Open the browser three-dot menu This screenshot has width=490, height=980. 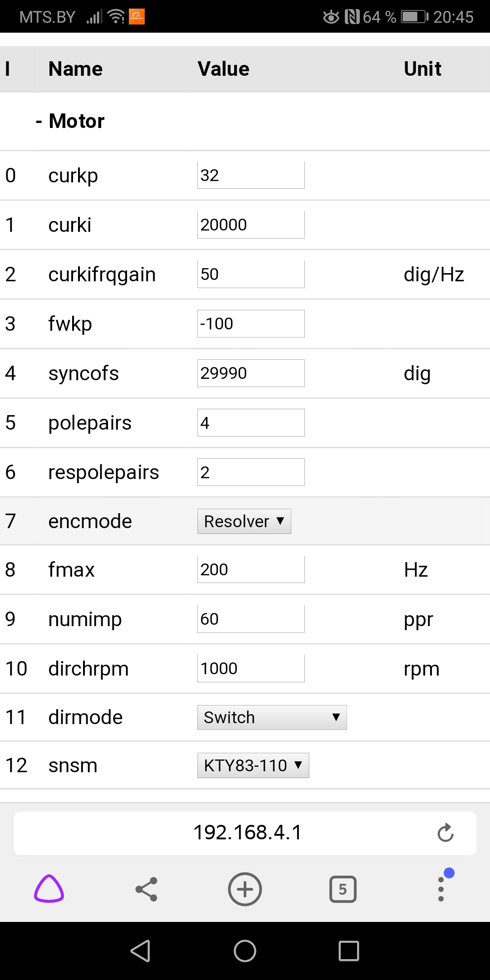441,889
